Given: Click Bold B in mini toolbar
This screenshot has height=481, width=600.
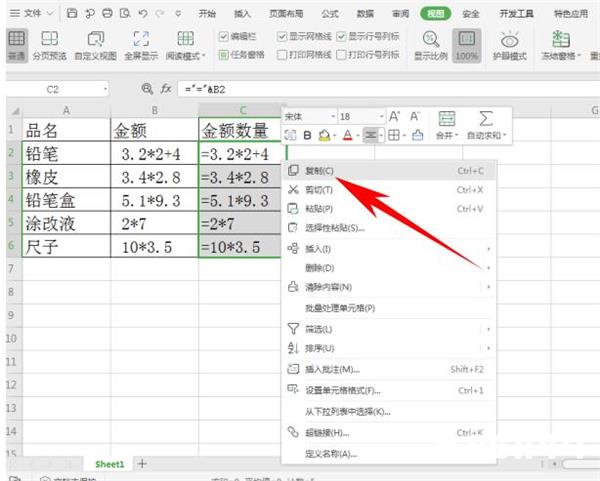Looking at the screenshot, I should pos(307,135).
